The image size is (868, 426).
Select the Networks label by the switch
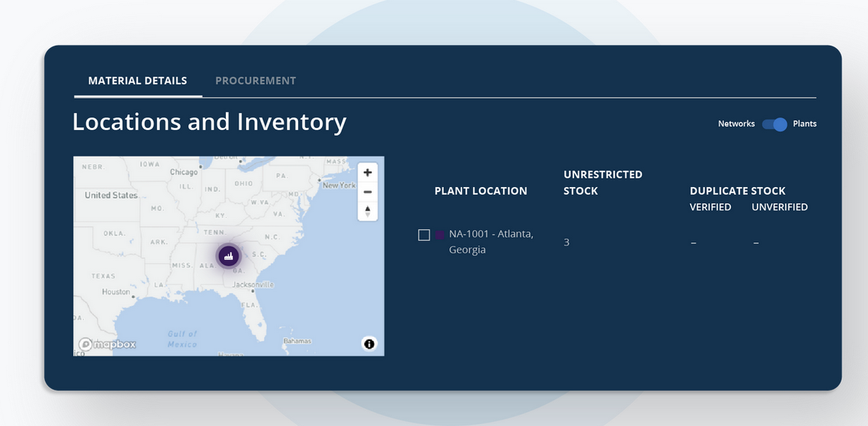point(736,124)
